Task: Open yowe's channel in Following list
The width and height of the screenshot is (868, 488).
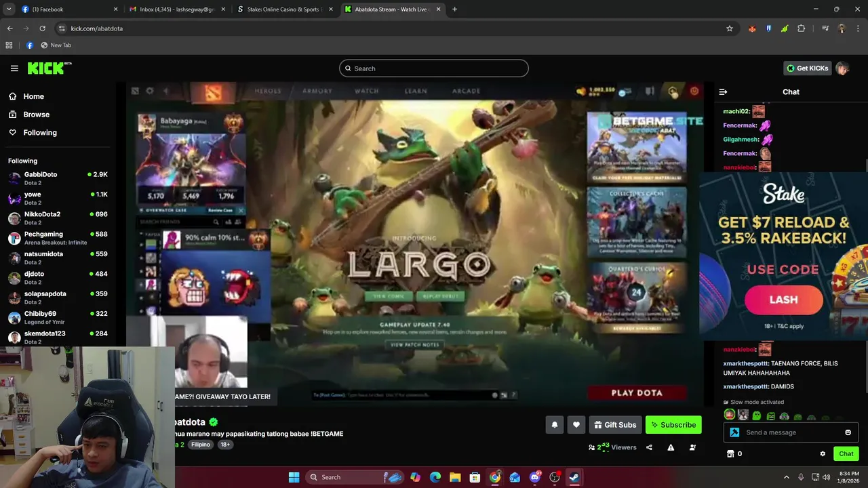Action: (58, 198)
